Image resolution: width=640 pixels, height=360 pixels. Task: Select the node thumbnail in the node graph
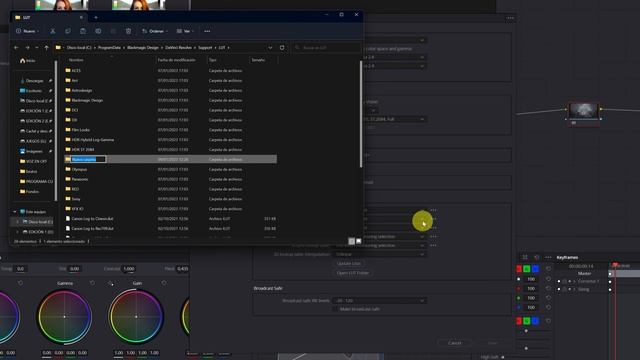tap(584, 111)
